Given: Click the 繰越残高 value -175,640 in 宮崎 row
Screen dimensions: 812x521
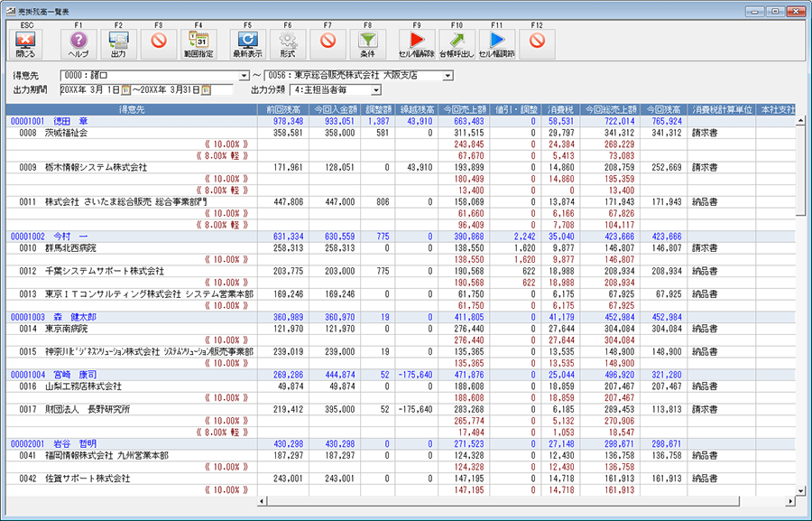Looking at the screenshot, I should coord(415,375).
